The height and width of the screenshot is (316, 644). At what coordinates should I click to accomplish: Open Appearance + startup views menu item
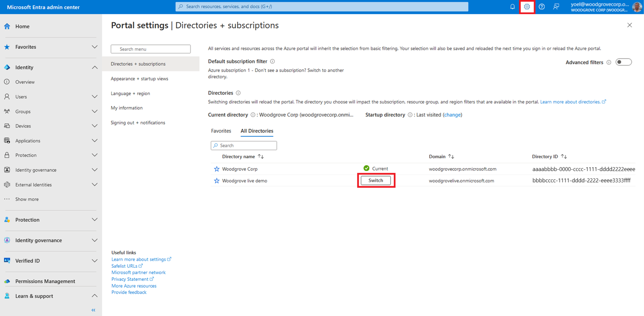(139, 79)
